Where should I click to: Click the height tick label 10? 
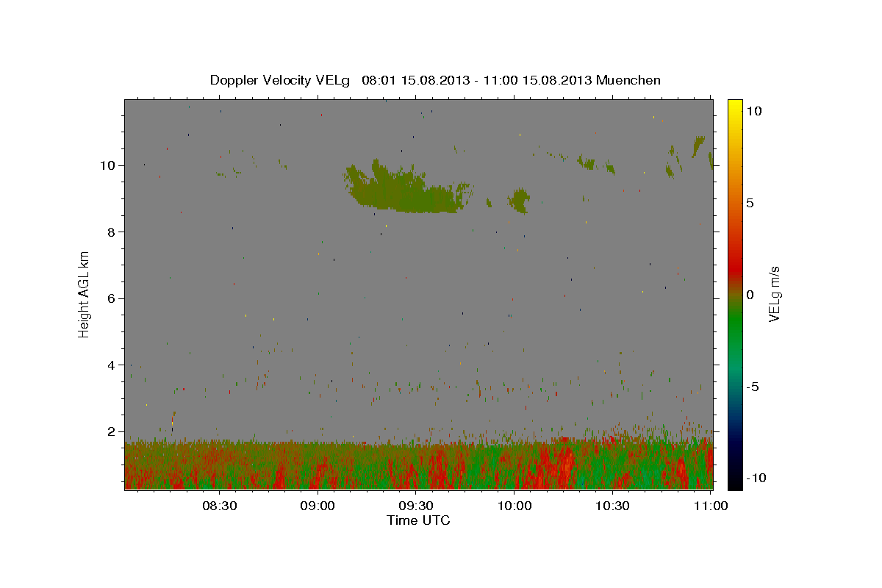(x=108, y=165)
